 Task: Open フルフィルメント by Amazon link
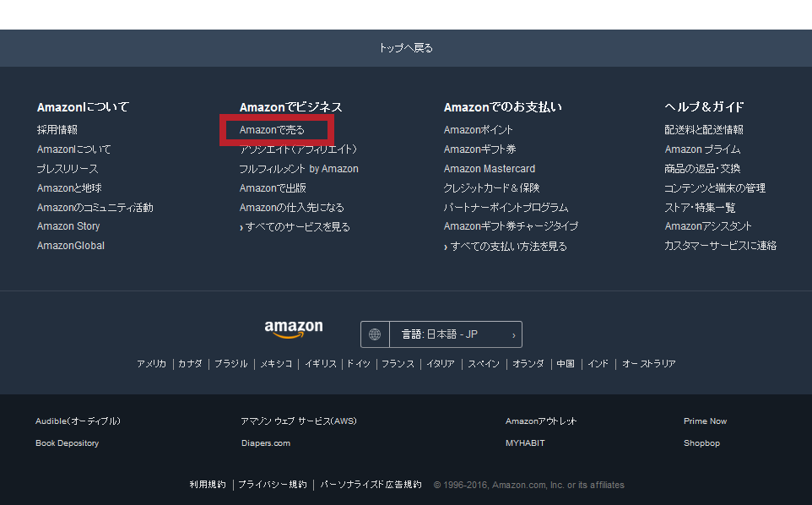pos(299,169)
